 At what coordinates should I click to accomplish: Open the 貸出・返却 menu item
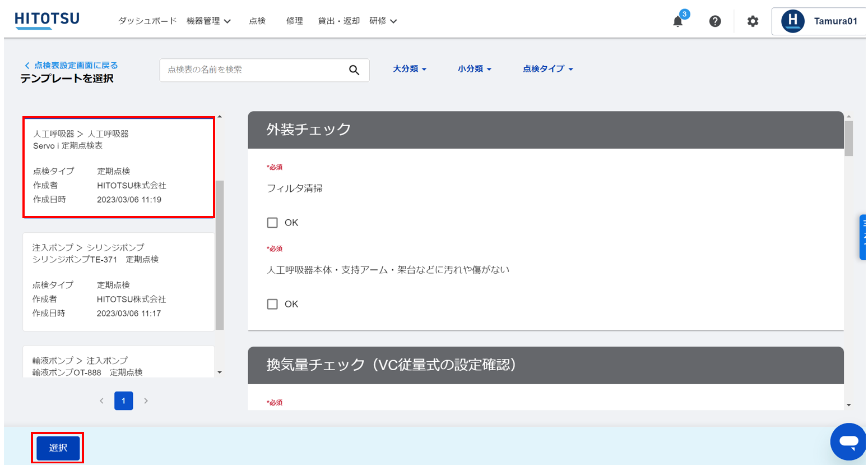(x=339, y=21)
